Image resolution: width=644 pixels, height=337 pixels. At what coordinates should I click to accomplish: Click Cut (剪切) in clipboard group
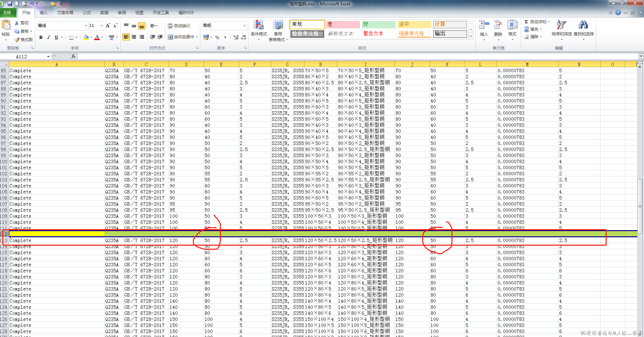(x=22, y=23)
